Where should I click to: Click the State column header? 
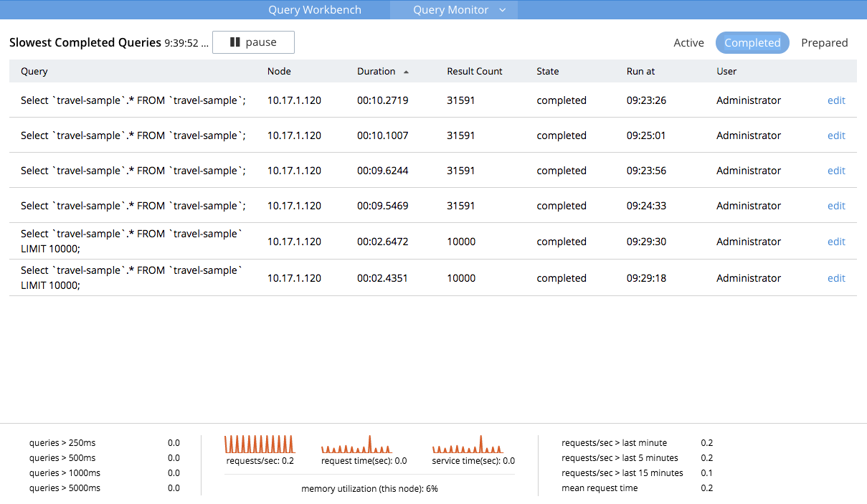[x=547, y=71]
